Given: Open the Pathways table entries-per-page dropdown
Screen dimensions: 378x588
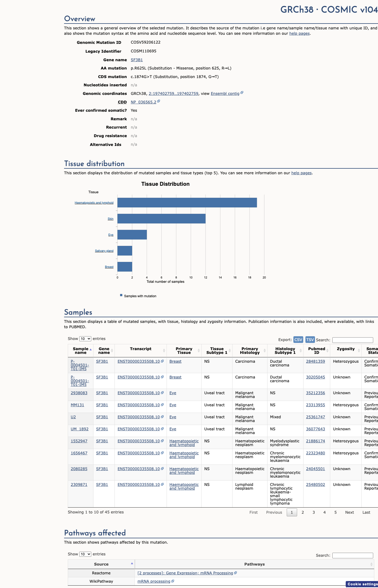Looking at the screenshot, I should tap(85, 554).
